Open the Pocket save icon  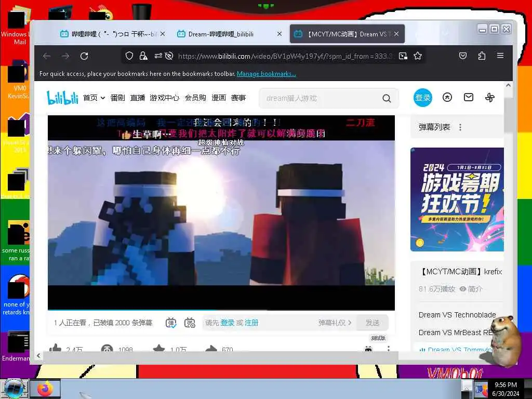tap(463, 56)
